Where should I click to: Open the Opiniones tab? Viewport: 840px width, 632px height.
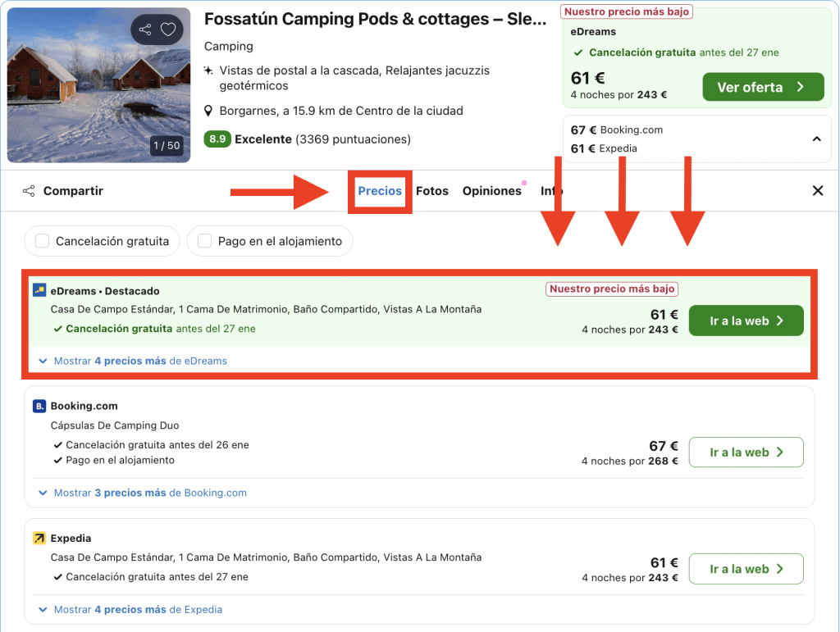point(491,191)
